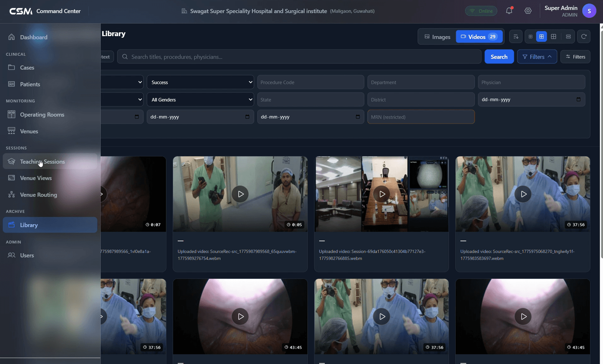Click the sort order icon

pyautogui.click(x=516, y=36)
